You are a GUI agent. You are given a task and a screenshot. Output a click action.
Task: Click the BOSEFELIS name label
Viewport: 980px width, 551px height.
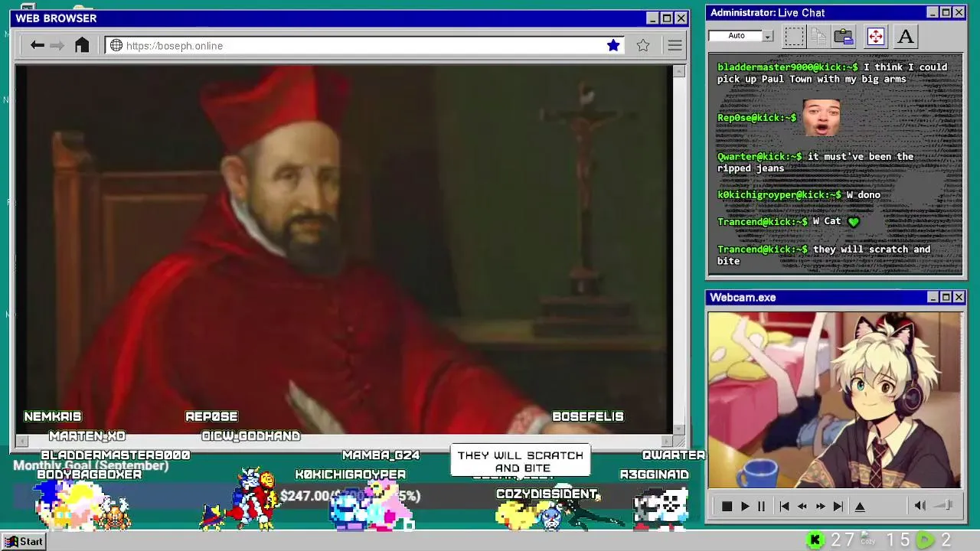coord(588,416)
